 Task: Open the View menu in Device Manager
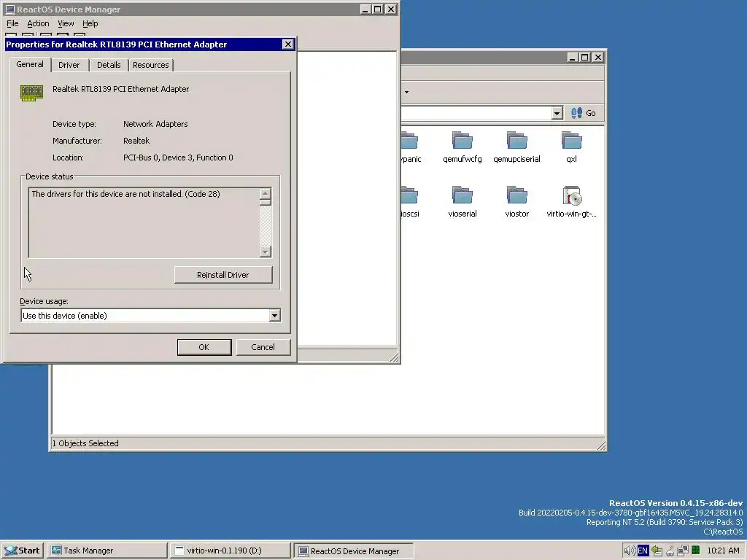66,23
